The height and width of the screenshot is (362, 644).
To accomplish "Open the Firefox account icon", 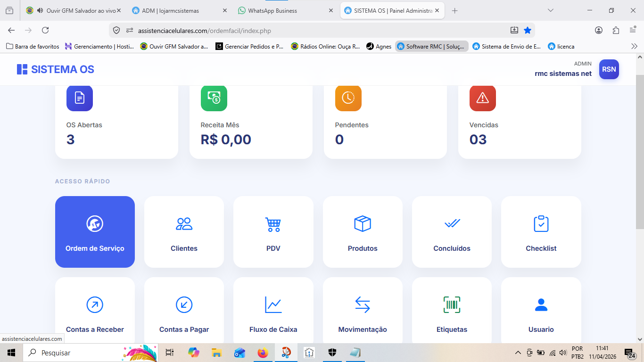I will (x=599, y=30).
